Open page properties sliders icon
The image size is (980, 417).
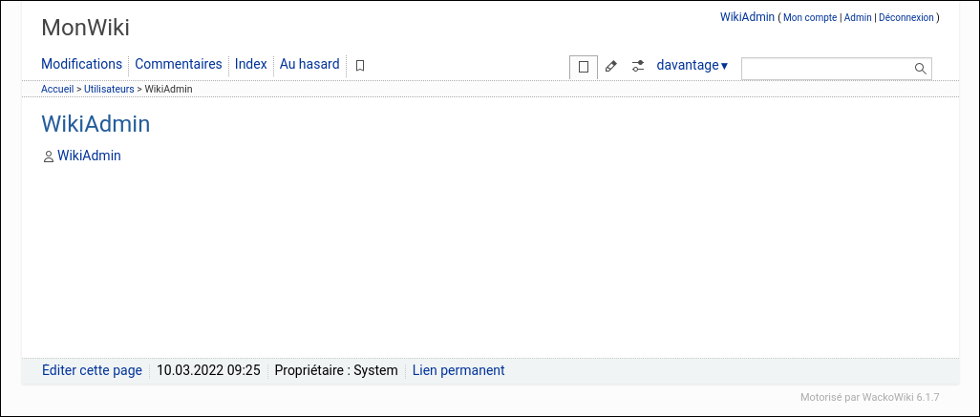(638, 67)
